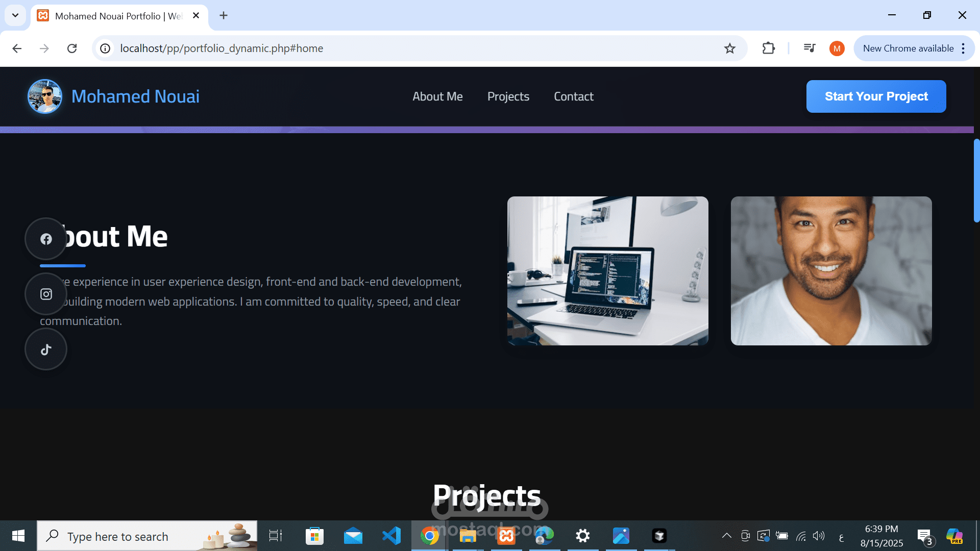Click the Type here to search box
980x551 pixels.
[147, 536]
